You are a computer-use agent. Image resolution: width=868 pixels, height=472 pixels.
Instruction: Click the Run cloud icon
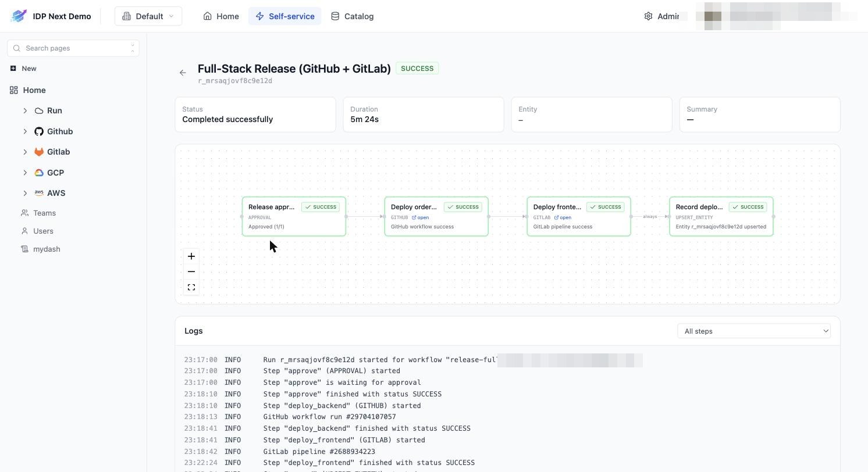(x=39, y=110)
